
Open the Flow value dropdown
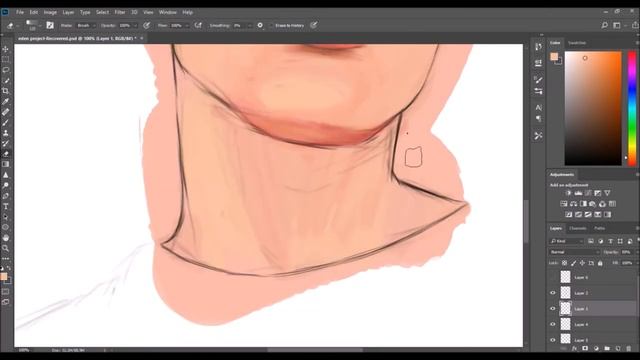pyautogui.click(x=187, y=25)
